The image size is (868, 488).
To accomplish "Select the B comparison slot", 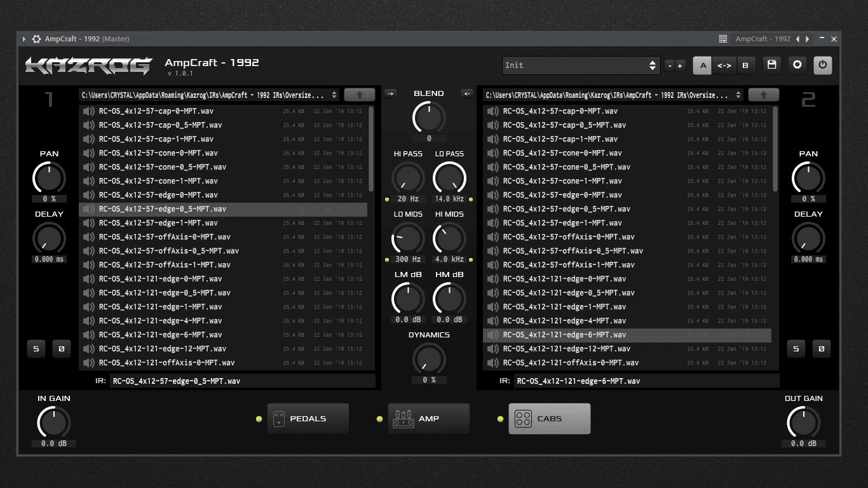I will click(x=745, y=65).
